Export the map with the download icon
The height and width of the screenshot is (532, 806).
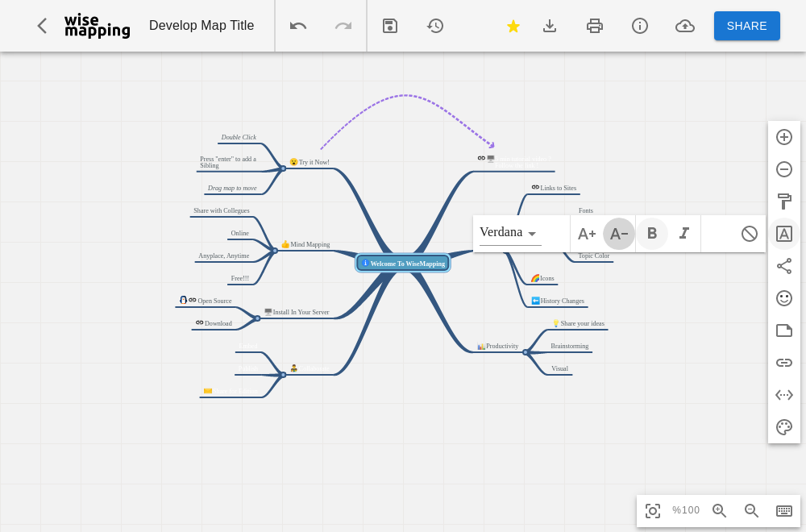(550, 26)
